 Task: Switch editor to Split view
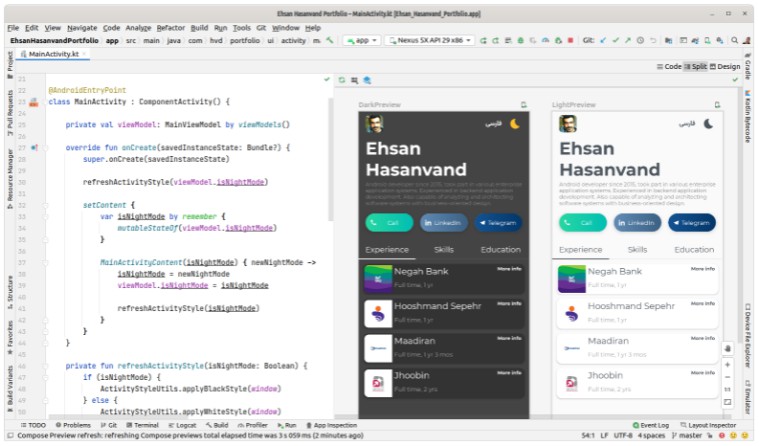[695, 66]
